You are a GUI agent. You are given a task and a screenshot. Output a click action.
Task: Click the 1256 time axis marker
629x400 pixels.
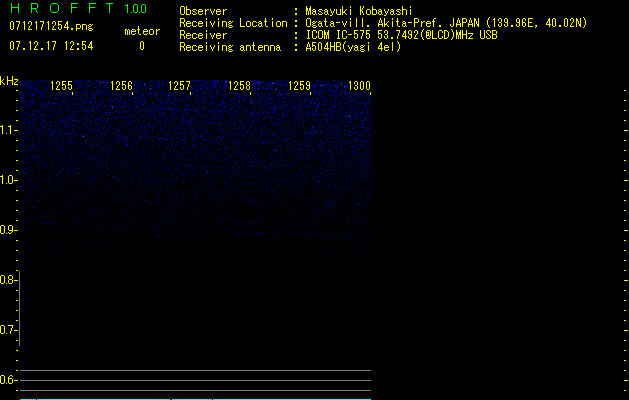(121, 86)
